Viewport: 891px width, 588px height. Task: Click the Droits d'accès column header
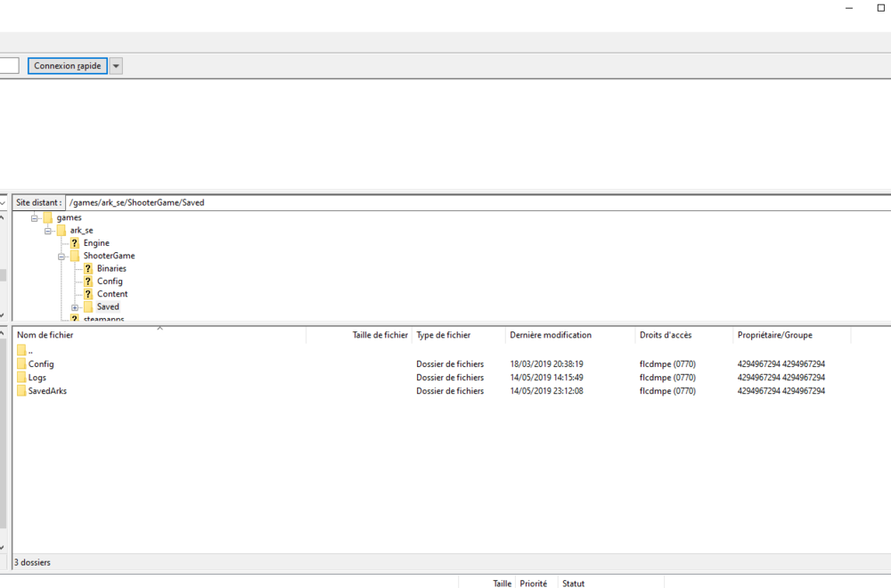665,335
